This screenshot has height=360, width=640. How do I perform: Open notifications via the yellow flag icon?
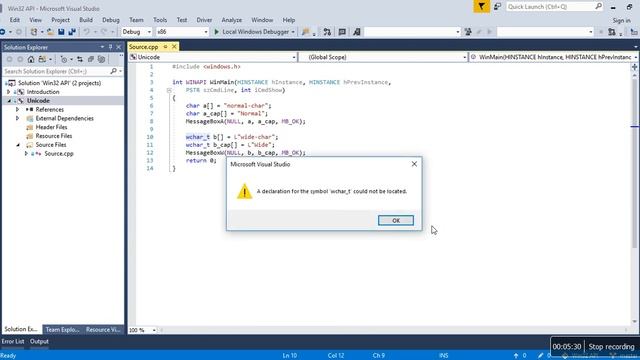click(x=482, y=7)
